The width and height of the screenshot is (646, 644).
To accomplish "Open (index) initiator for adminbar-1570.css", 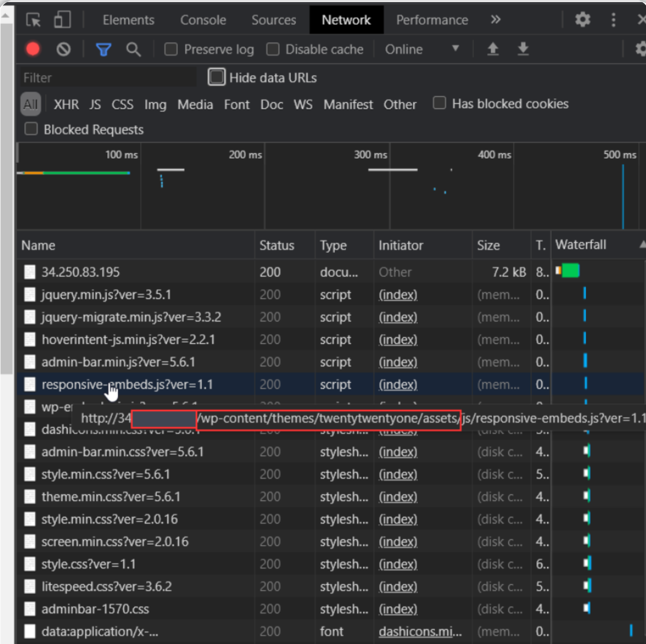I will [398, 609].
